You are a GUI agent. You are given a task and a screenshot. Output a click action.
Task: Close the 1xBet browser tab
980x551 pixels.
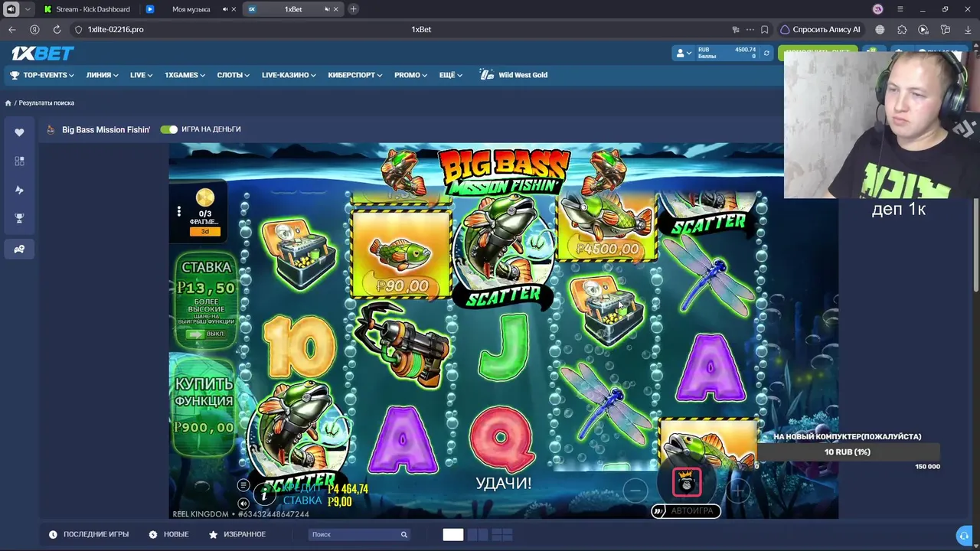[336, 9]
